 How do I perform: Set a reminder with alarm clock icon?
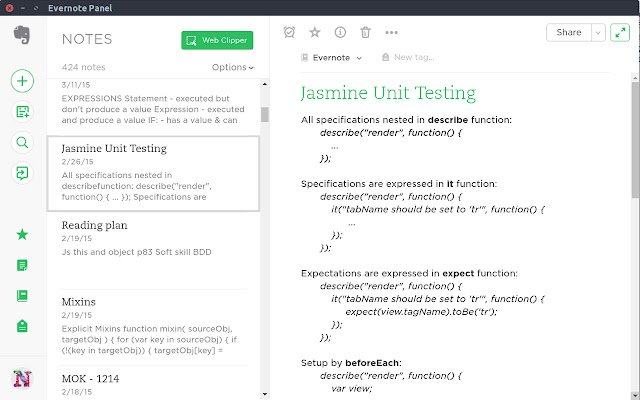click(289, 32)
